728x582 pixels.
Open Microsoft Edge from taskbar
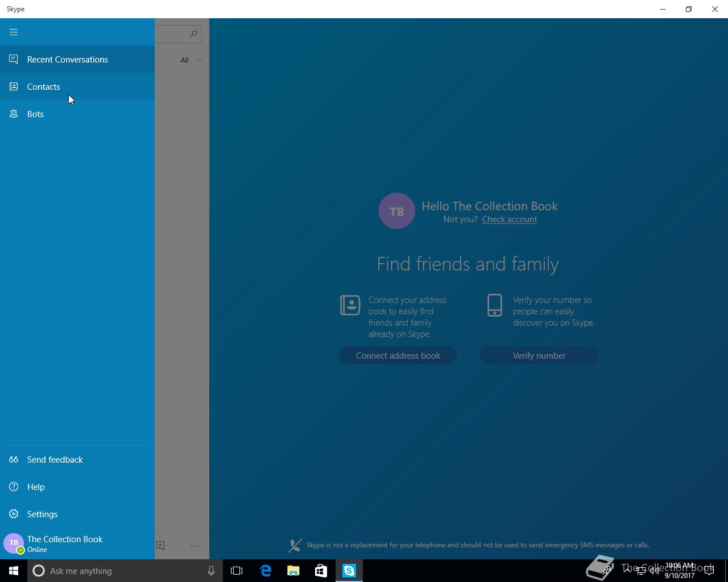coord(266,571)
